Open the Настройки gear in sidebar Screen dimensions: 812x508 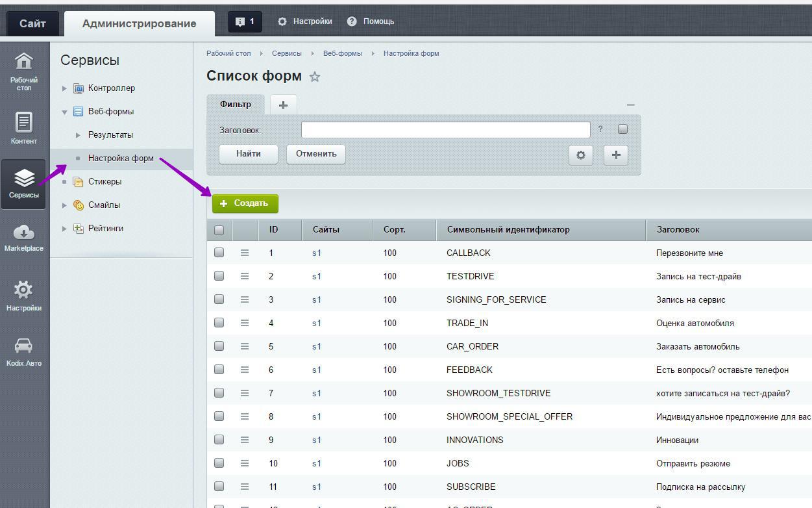pyautogui.click(x=24, y=296)
